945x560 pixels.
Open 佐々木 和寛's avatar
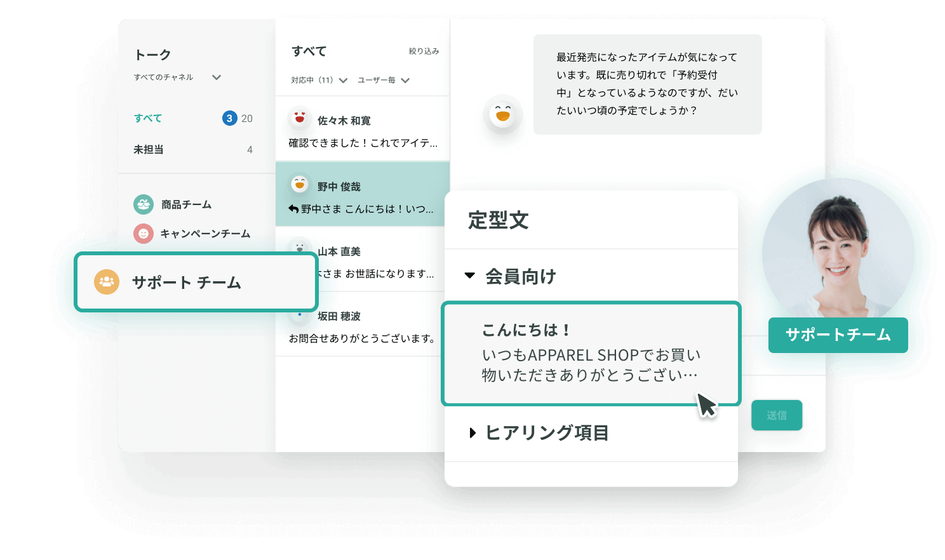click(299, 118)
